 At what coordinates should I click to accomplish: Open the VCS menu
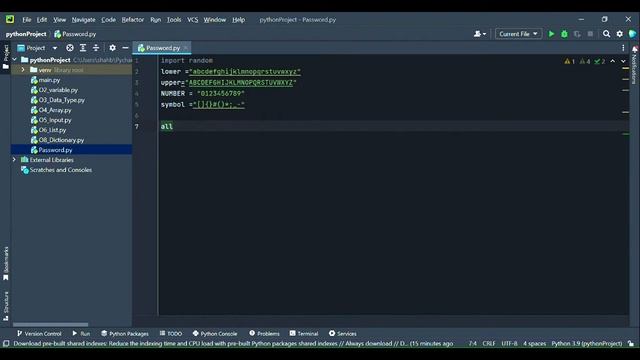tap(192, 20)
